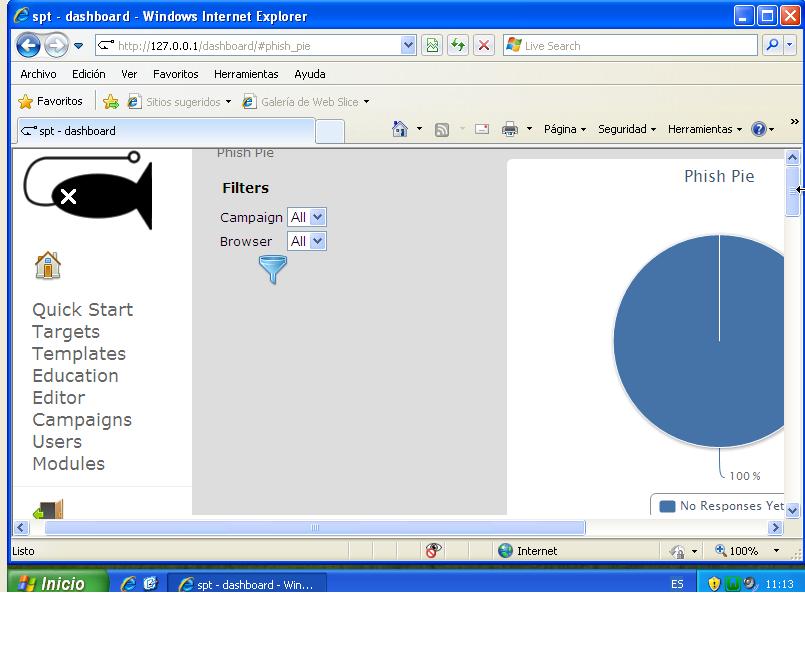Click the Inicio start button
The height and width of the screenshot is (662, 805).
point(55,584)
